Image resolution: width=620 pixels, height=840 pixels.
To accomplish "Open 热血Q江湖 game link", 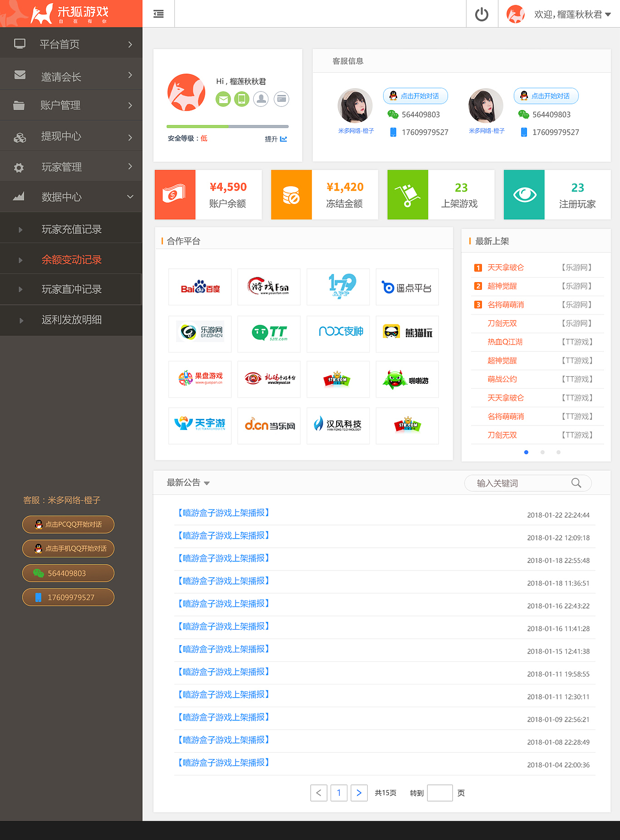I will point(505,342).
